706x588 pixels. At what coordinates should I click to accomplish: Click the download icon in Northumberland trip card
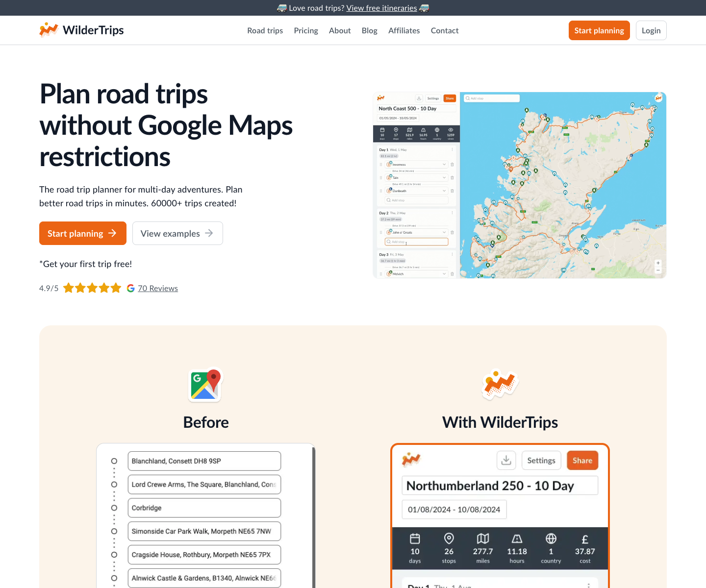(x=506, y=460)
